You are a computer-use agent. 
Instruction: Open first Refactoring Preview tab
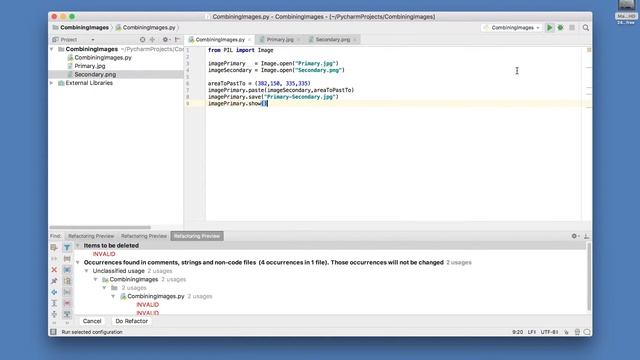pos(91,236)
